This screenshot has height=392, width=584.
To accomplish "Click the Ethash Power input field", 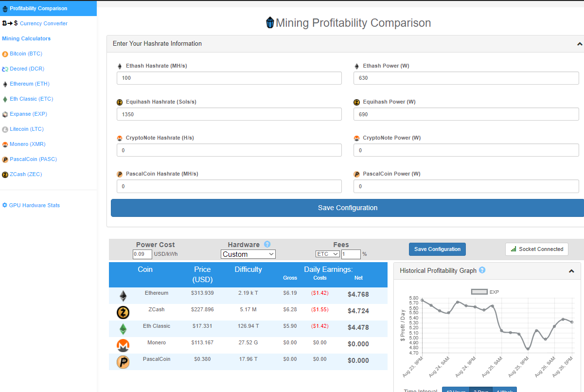I will pyautogui.click(x=466, y=78).
